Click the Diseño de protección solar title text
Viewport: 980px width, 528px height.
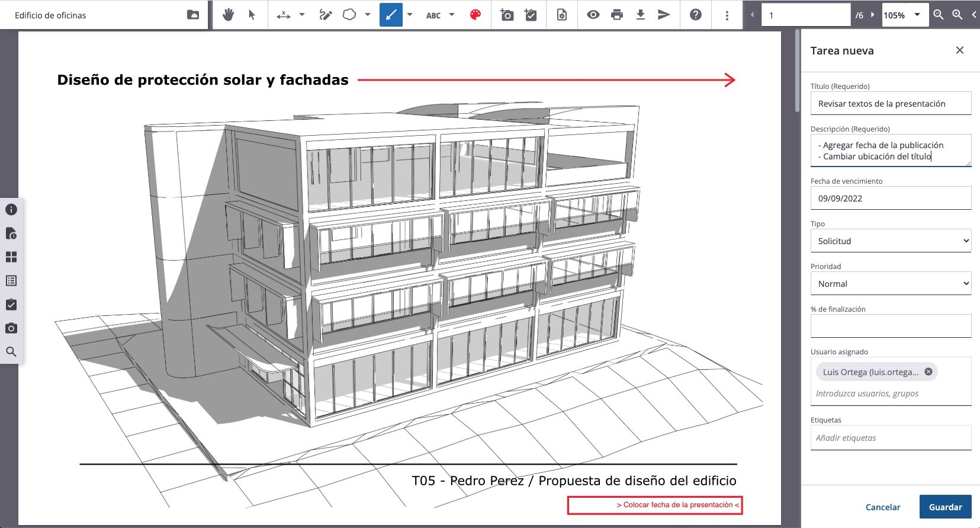203,80
